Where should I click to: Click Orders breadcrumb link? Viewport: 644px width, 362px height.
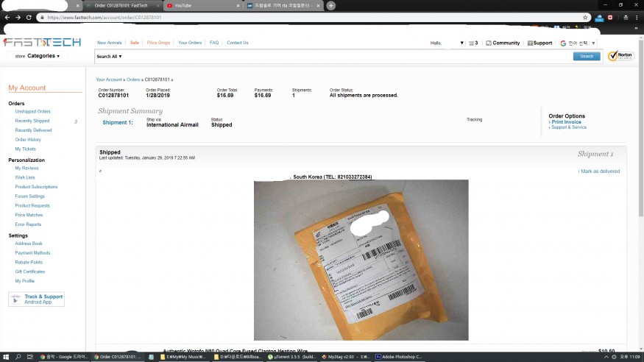133,79
